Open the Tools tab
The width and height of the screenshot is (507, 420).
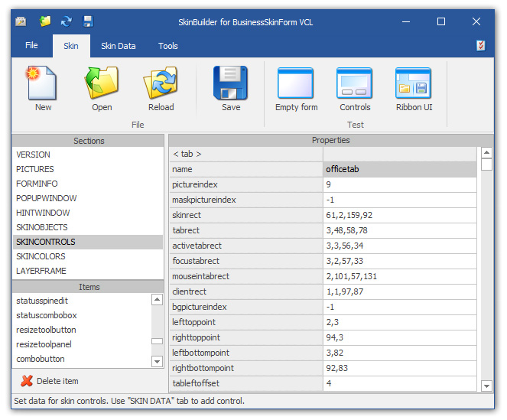[x=168, y=46]
